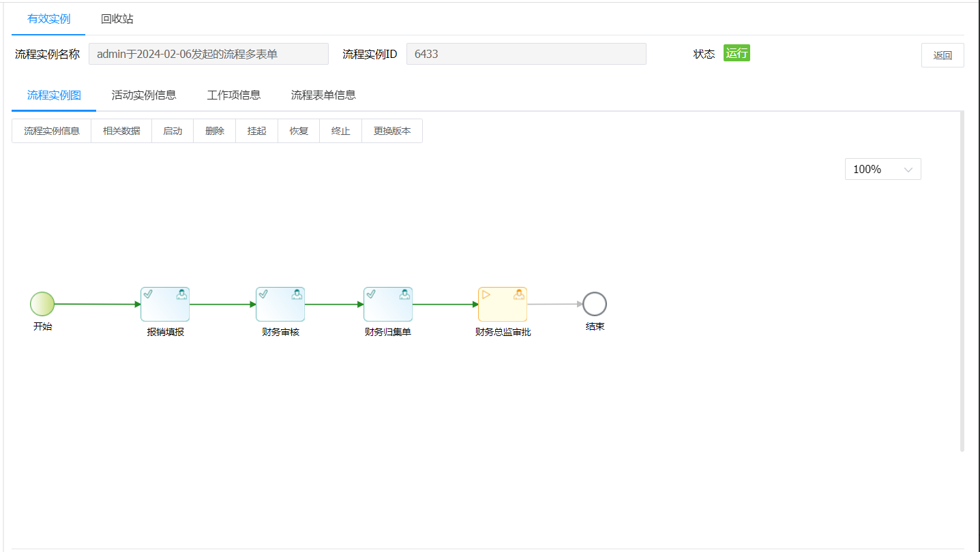Terminate the process via the 终止 button
The height and width of the screenshot is (552, 980).
tap(340, 130)
